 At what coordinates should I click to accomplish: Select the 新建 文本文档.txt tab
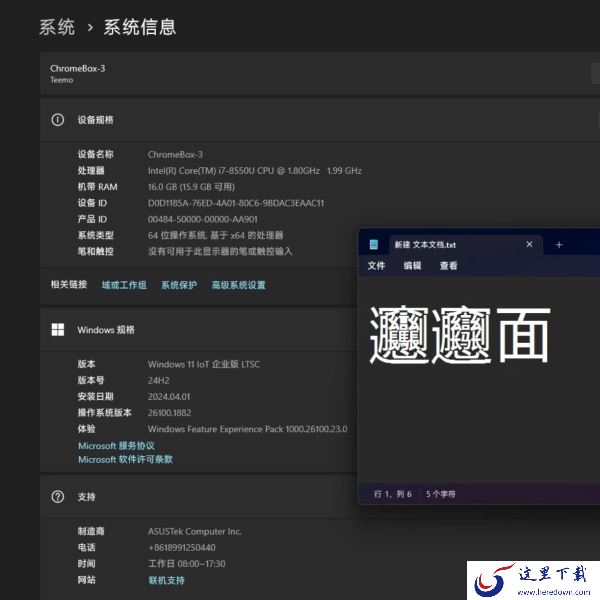[x=466, y=245]
